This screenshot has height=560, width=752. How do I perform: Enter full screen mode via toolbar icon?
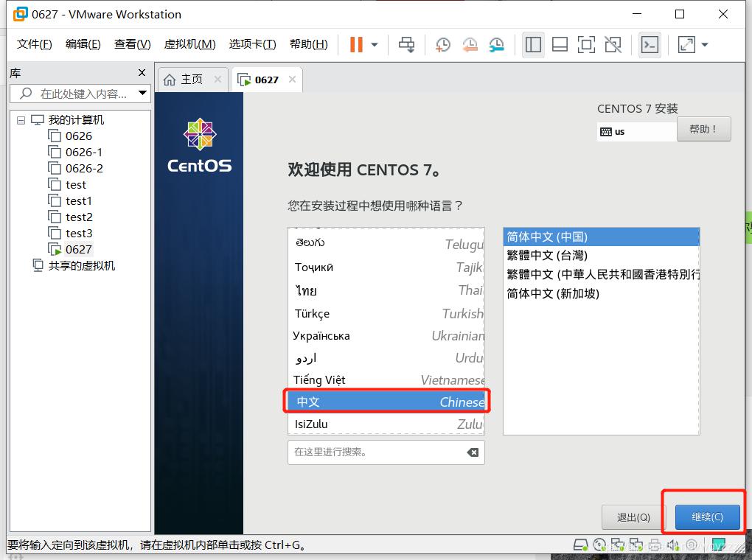point(586,45)
